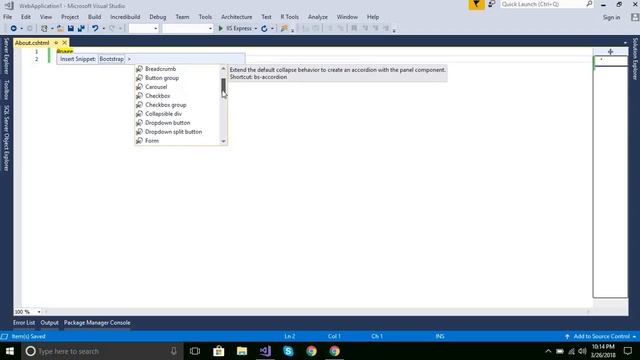The height and width of the screenshot is (360, 640).
Task: Click the Save All toolbar icon
Action: coord(81,29)
